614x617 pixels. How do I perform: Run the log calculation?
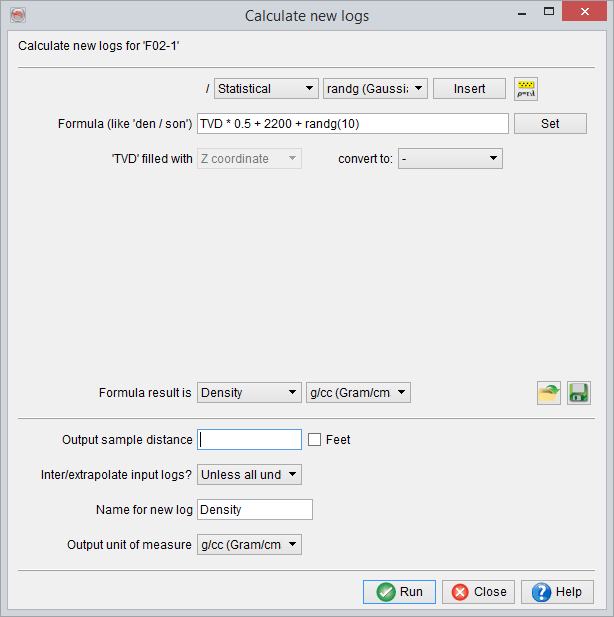[x=399, y=592]
